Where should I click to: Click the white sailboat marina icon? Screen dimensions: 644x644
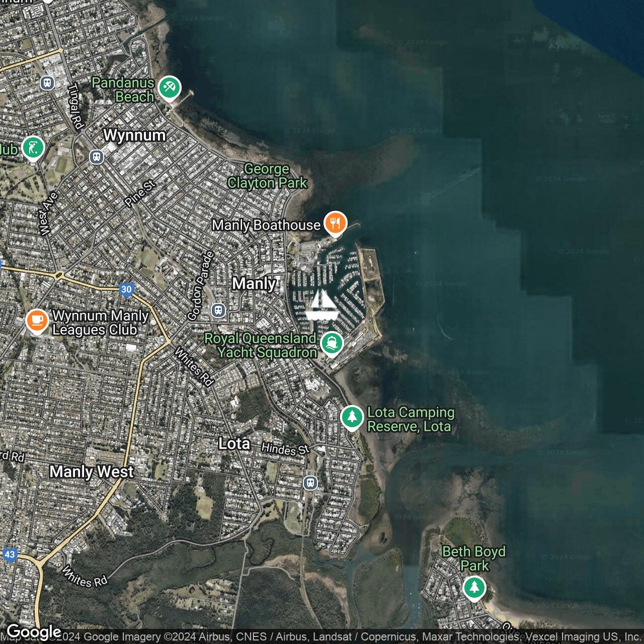click(321, 306)
